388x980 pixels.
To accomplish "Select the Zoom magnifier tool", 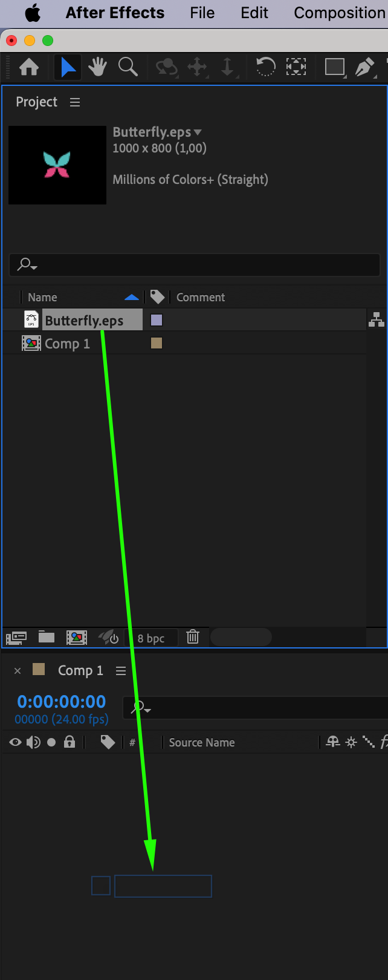I will click(128, 67).
